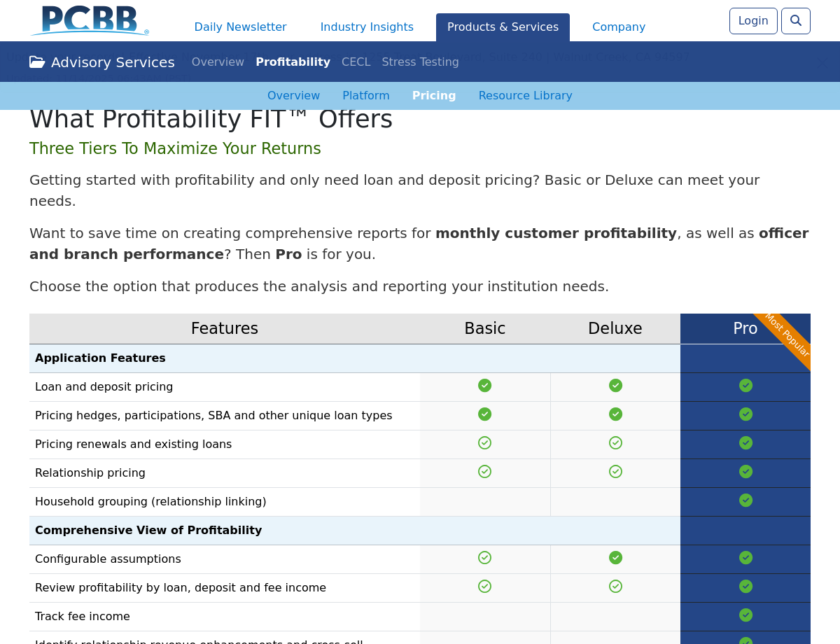Switch to the Resource Library tab
Image resolution: width=840 pixels, height=644 pixels.
(x=525, y=96)
